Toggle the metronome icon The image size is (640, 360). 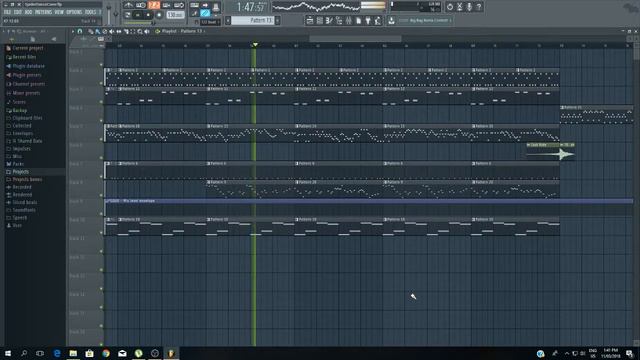[x=129, y=5]
